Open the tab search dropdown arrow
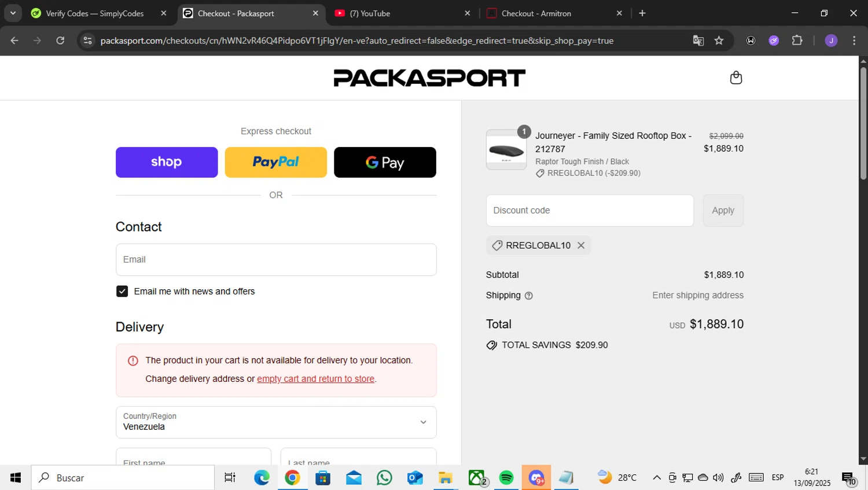The width and height of the screenshot is (868, 490). tap(13, 13)
